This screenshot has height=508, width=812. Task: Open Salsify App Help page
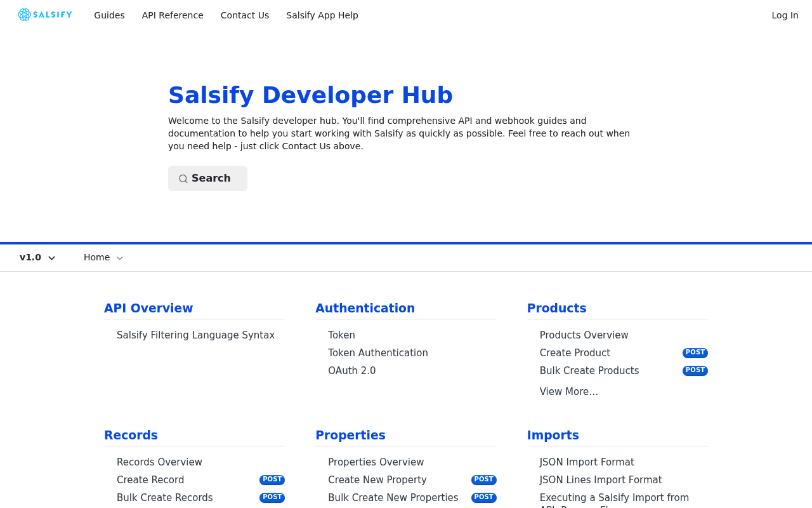(322, 15)
